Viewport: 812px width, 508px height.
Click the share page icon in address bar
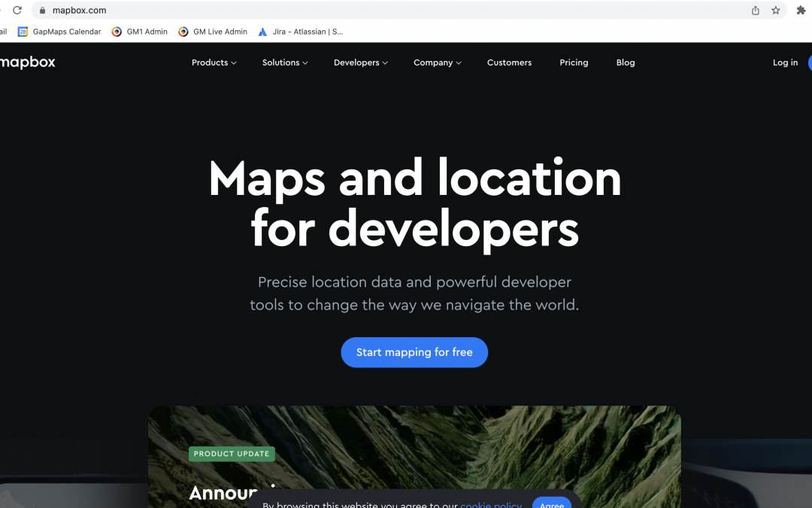coord(756,11)
